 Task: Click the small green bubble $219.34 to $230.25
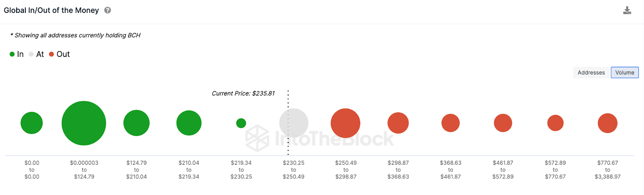point(241,123)
